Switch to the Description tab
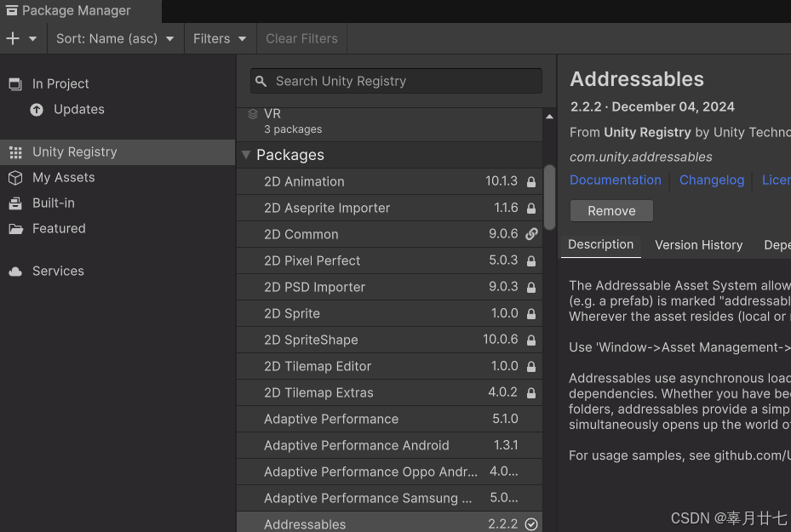 pos(600,245)
